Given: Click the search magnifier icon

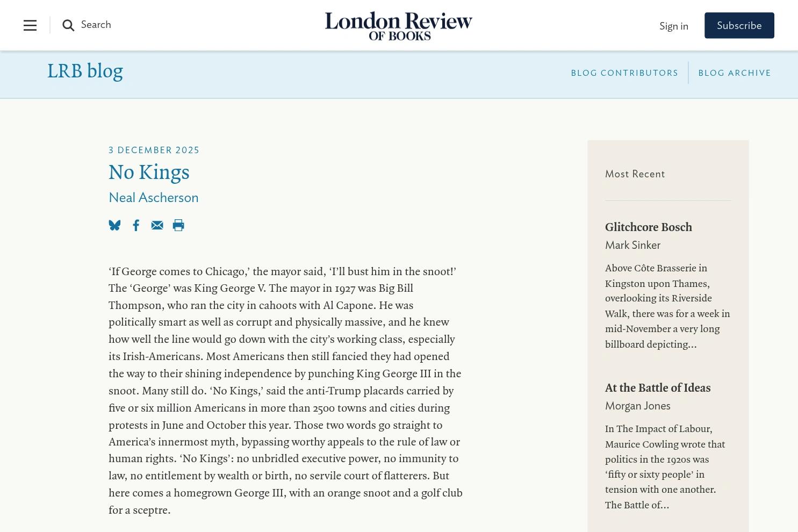Looking at the screenshot, I should (68, 25).
